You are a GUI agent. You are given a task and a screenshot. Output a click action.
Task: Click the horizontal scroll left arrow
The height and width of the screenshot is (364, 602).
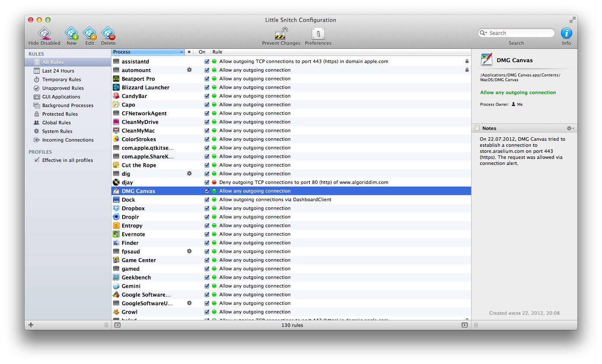(117, 325)
